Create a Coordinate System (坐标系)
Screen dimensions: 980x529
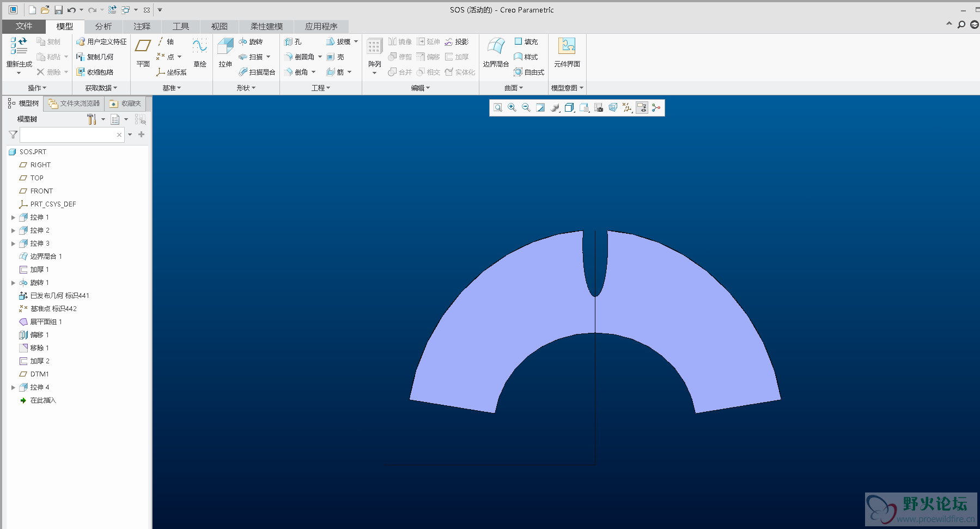click(x=171, y=72)
